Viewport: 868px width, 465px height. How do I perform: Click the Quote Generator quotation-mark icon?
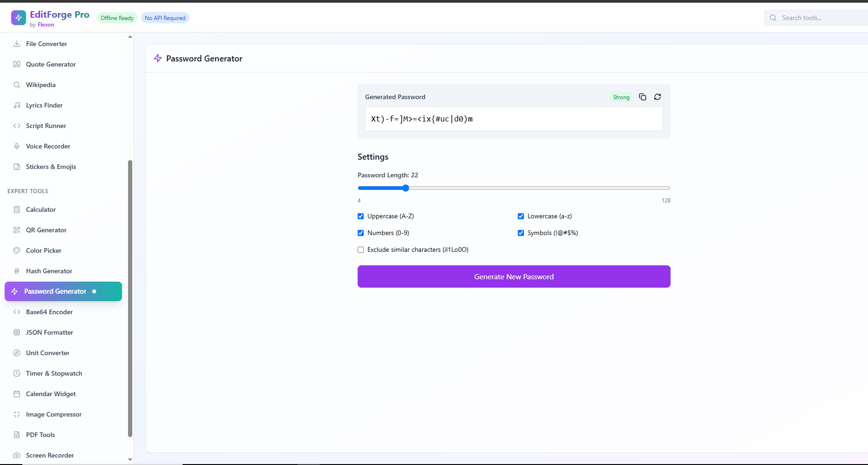(x=17, y=64)
